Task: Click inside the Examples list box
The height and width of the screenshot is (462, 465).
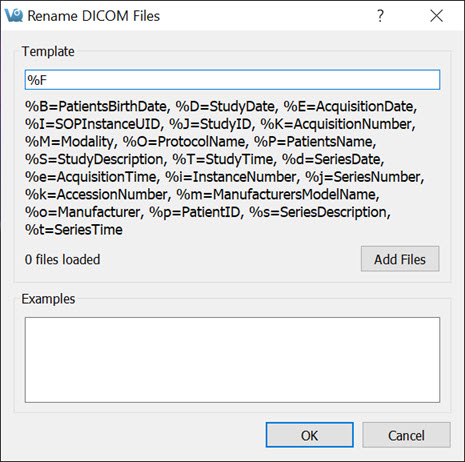Action: pyautogui.click(x=232, y=360)
